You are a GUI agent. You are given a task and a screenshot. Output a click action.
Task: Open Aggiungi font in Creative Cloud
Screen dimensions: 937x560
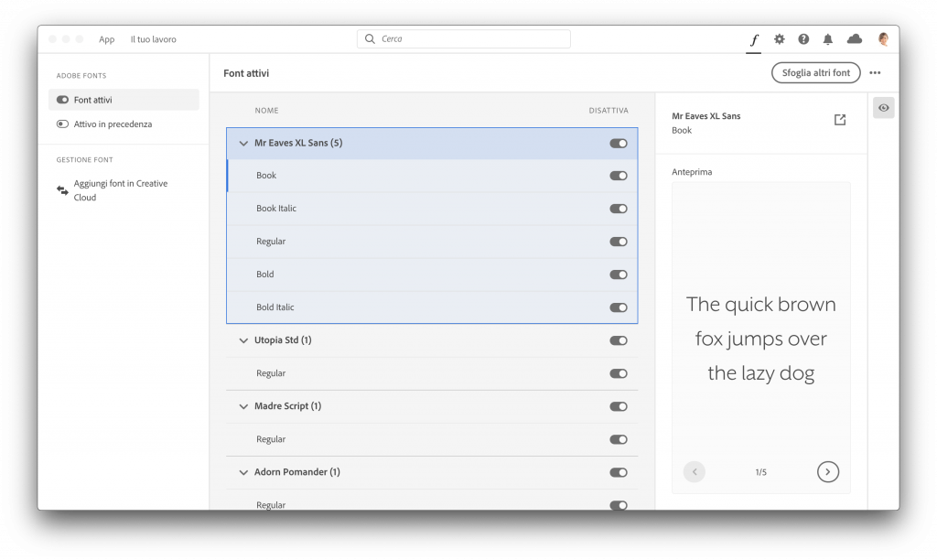click(121, 190)
